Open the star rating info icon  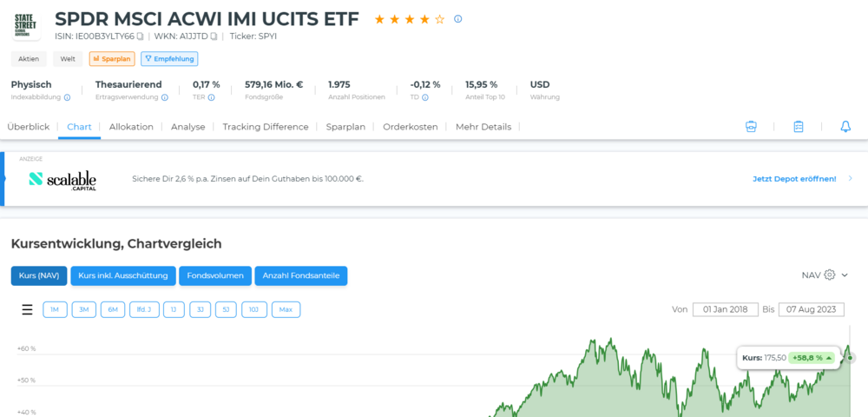coord(457,19)
